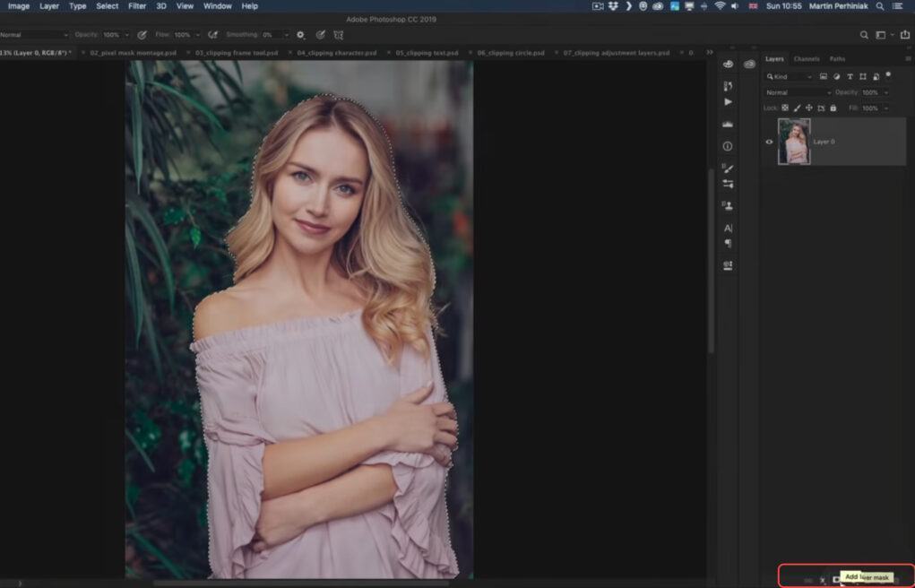Image resolution: width=915 pixels, height=588 pixels.
Task: Open the Paragraph panel icon
Action: point(728,244)
